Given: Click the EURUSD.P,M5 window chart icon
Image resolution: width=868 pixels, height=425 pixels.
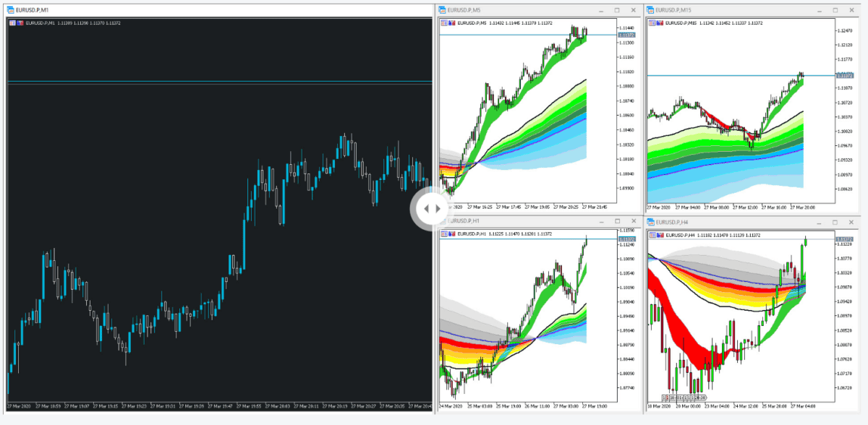Looking at the screenshot, I should tap(443, 10).
